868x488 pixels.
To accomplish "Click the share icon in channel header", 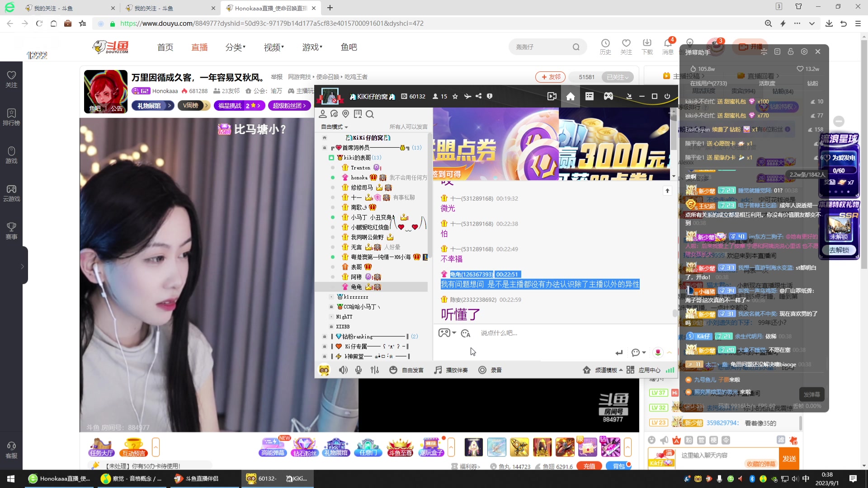I will 478,96.
